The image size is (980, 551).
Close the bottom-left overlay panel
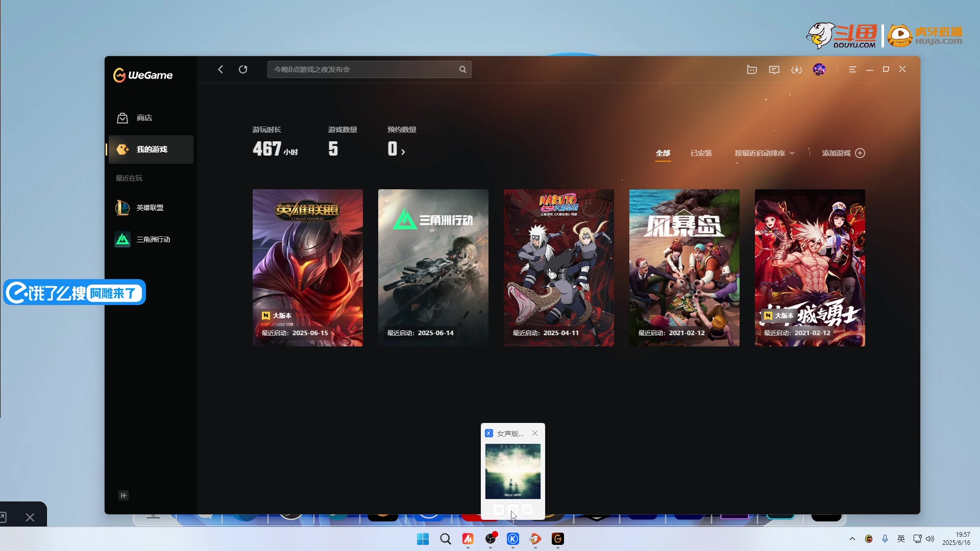(30, 517)
